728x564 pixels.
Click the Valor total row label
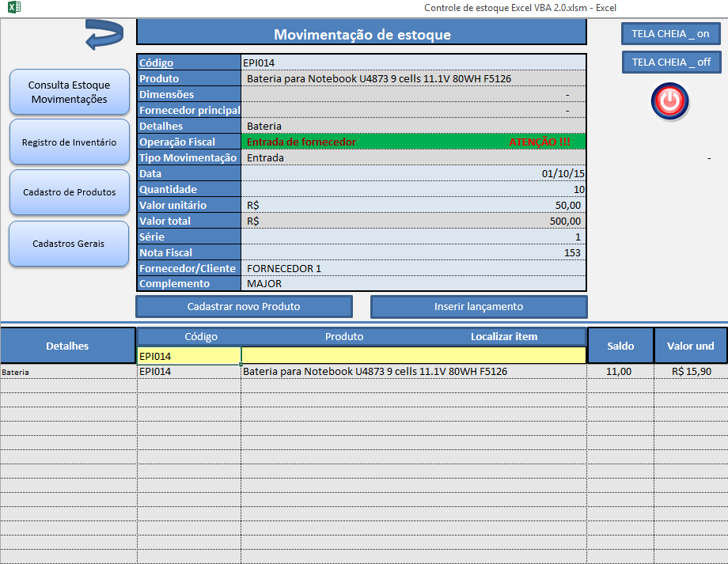click(x=189, y=221)
